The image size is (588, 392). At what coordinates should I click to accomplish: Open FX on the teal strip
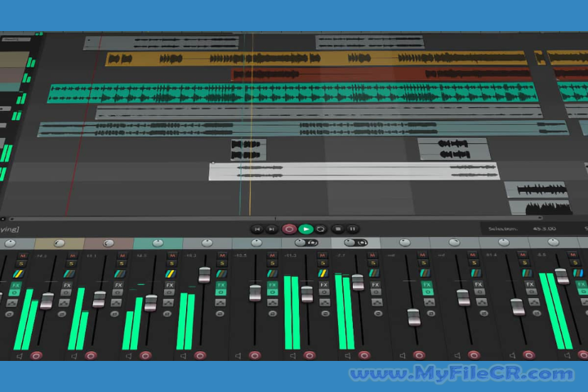pos(170,285)
